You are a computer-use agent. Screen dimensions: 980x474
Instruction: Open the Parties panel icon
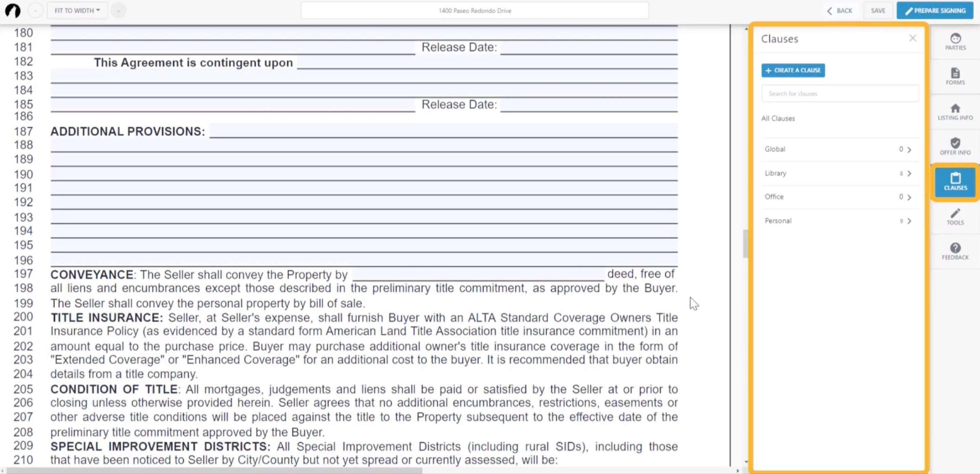(x=955, y=42)
